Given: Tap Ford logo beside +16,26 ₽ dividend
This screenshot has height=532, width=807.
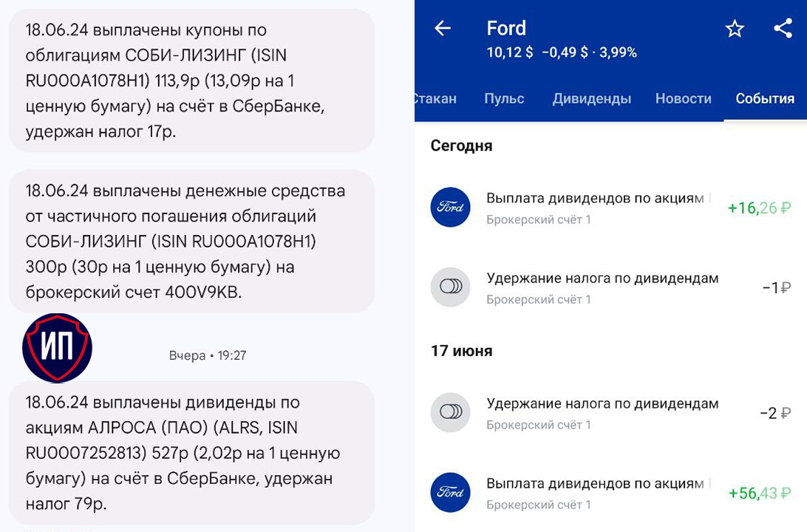Looking at the screenshot, I should [x=450, y=208].
